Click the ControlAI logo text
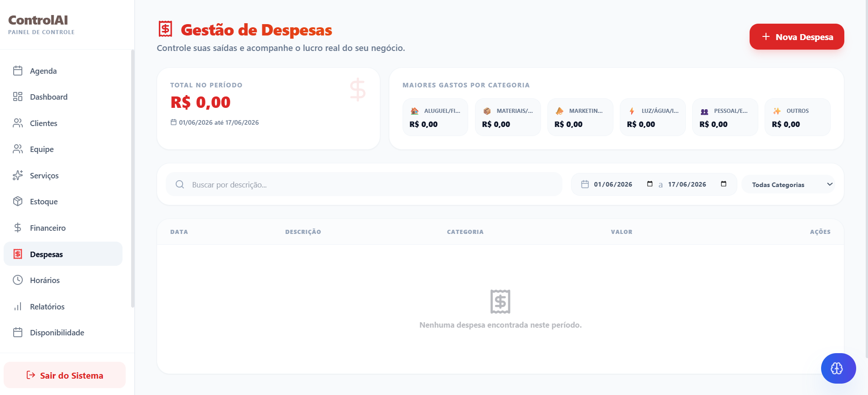This screenshot has height=395, width=868. [38, 20]
